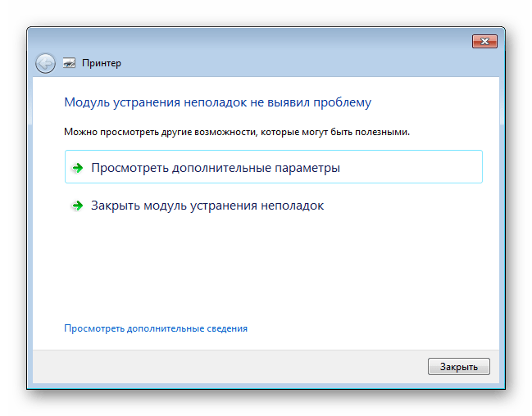Click the Закрыть button
This screenshot has height=416, width=532.
tap(459, 367)
